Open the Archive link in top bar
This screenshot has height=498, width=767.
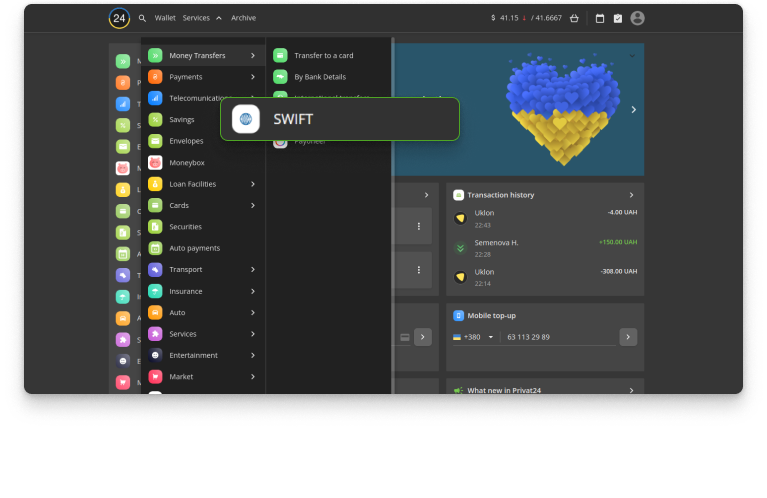point(243,18)
